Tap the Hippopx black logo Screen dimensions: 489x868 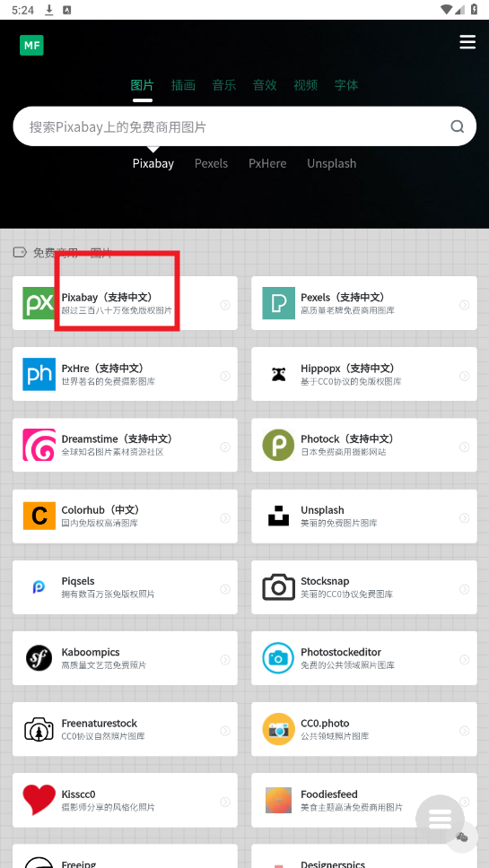[278, 374]
